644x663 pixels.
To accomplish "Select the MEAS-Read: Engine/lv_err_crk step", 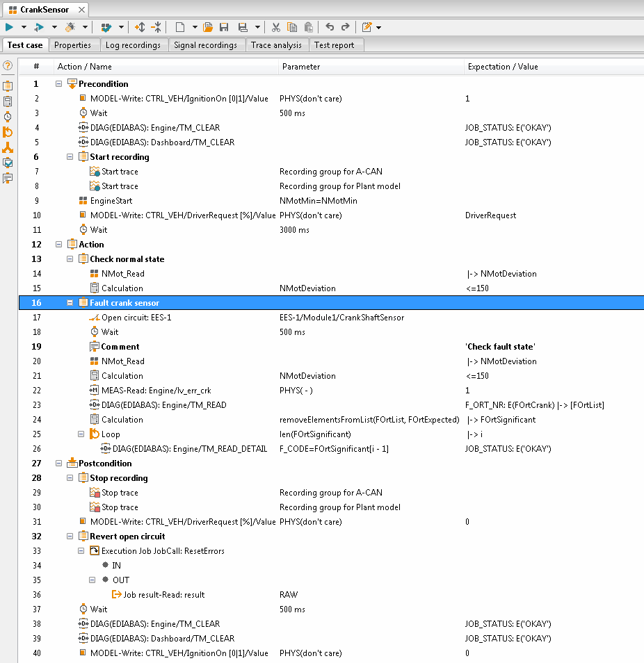I will [x=156, y=391].
